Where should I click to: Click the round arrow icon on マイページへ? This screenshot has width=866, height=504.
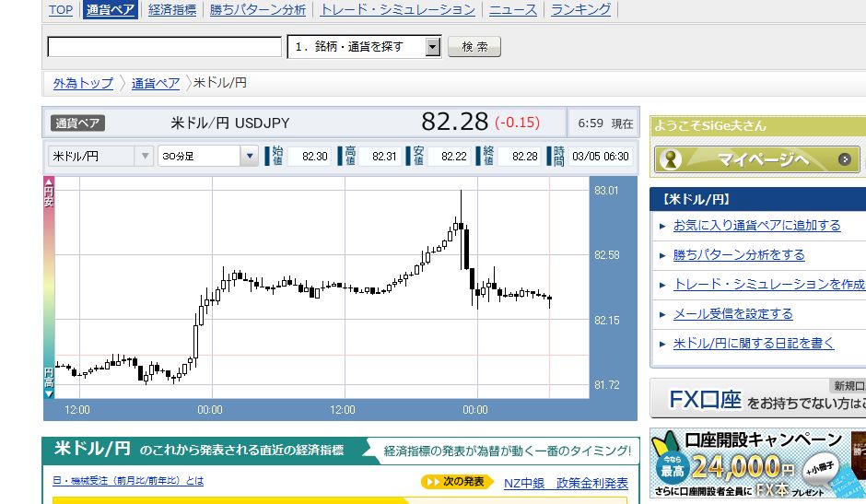845,159
